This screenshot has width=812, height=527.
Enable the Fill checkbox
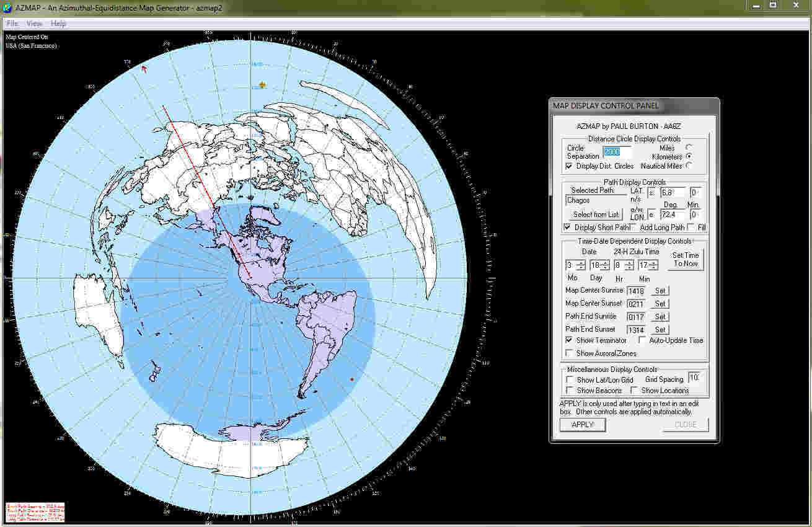click(x=691, y=228)
